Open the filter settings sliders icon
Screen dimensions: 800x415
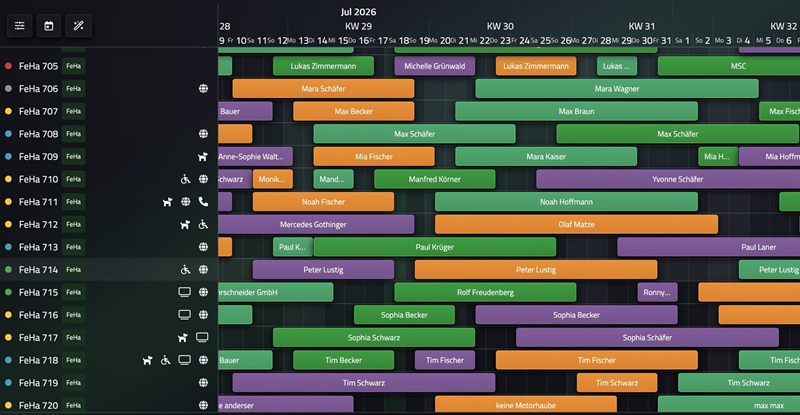click(20, 25)
